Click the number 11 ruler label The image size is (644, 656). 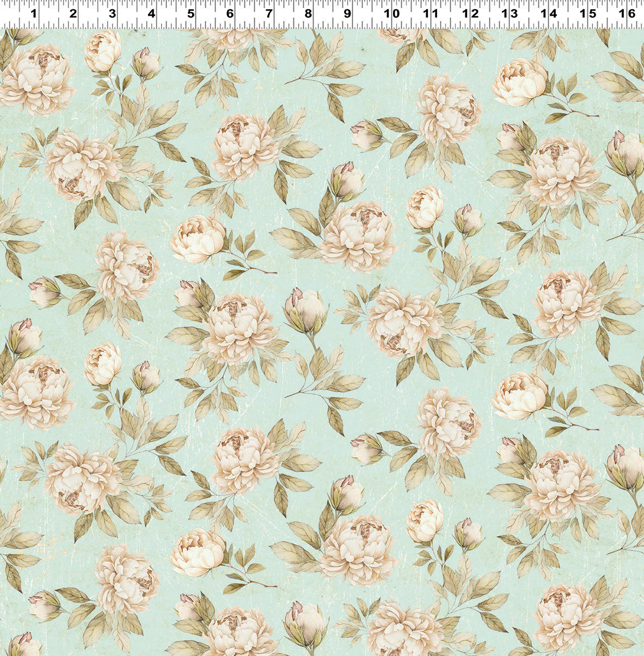coord(431,13)
